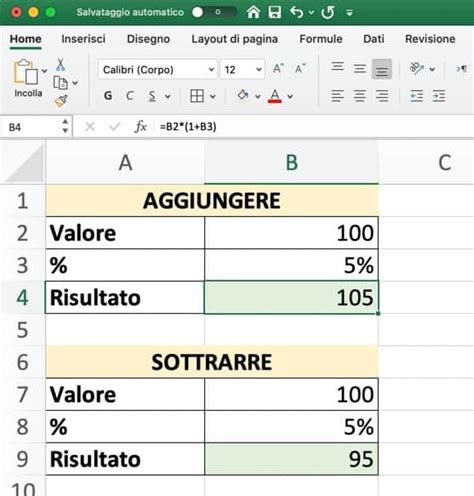The height and width of the screenshot is (496, 474).
Task: Open the Formule tab
Action: (x=321, y=39)
